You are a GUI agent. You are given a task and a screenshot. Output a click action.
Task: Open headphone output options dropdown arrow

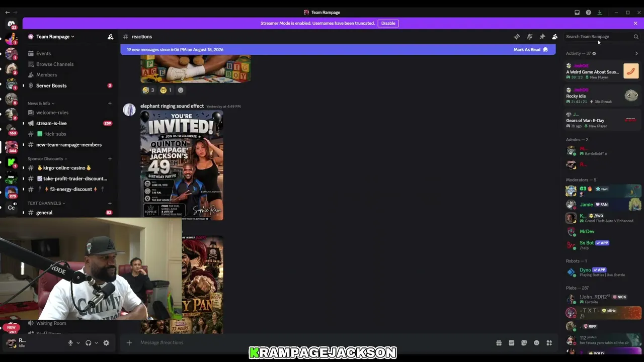tap(96, 343)
